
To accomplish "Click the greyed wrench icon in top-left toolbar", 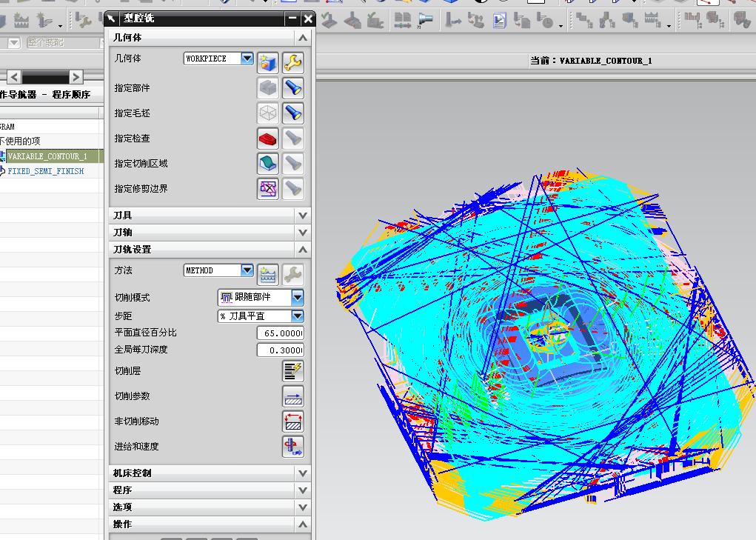I will [84, 20].
